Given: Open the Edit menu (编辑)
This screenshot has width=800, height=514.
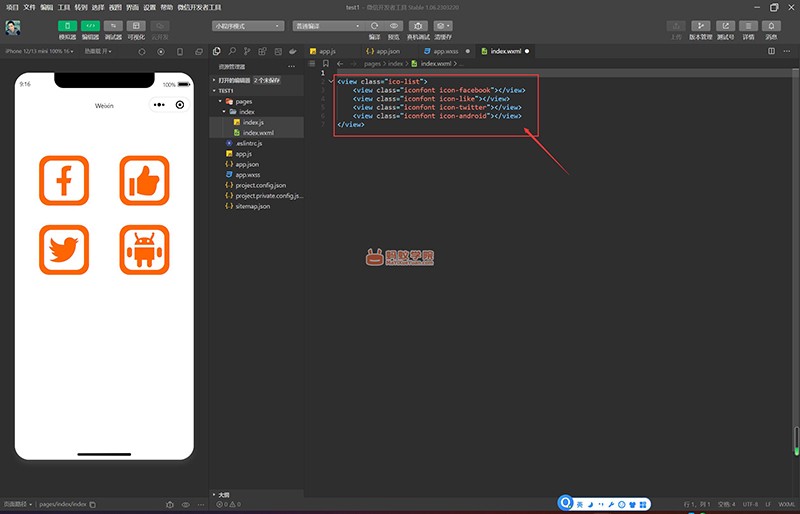Looking at the screenshot, I should [x=46, y=7].
